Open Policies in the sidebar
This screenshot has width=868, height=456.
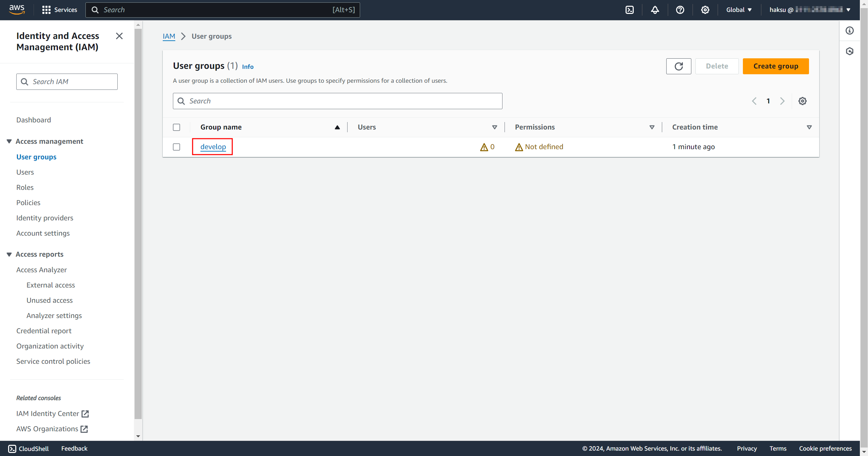28,203
